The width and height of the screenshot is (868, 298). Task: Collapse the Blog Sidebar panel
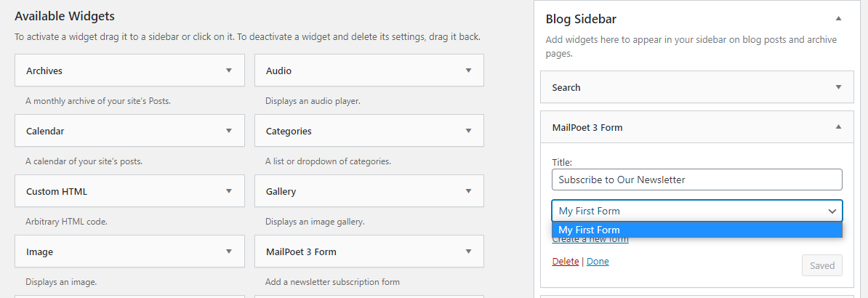(x=838, y=18)
